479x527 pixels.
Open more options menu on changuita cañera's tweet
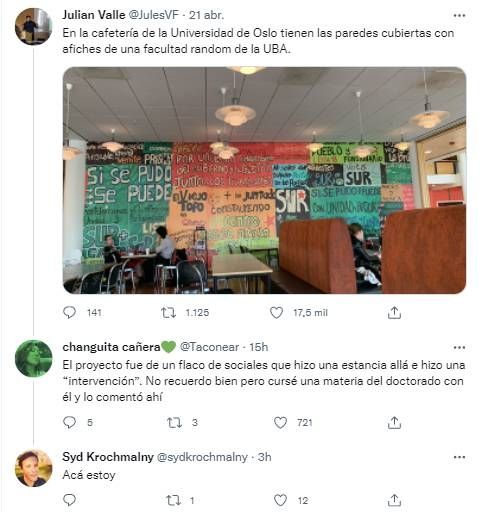459,347
